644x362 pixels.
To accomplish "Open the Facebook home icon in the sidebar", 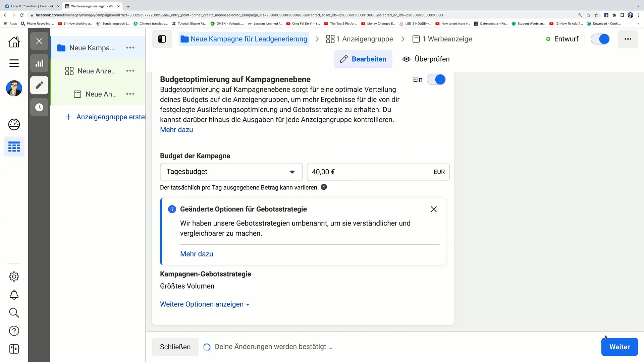I will pyautogui.click(x=14, y=42).
